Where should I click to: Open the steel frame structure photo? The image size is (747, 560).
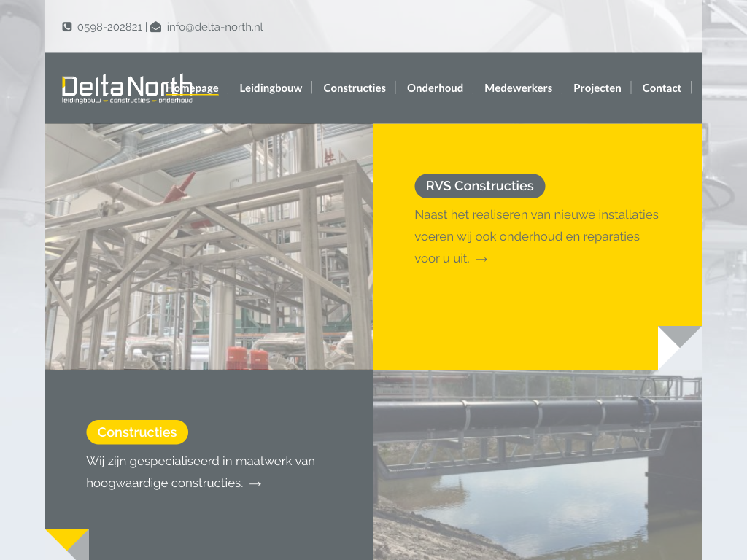click(x=209, y=246)
